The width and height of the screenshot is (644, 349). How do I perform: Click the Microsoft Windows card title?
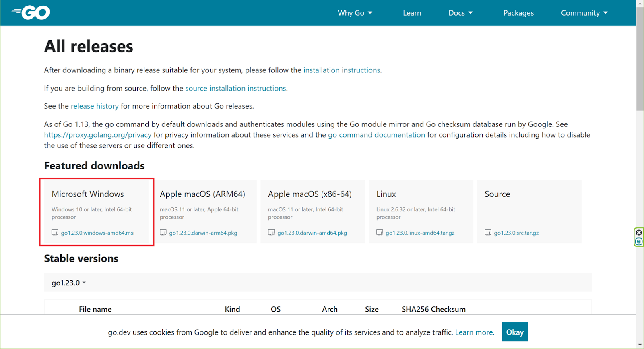(88, 194)
